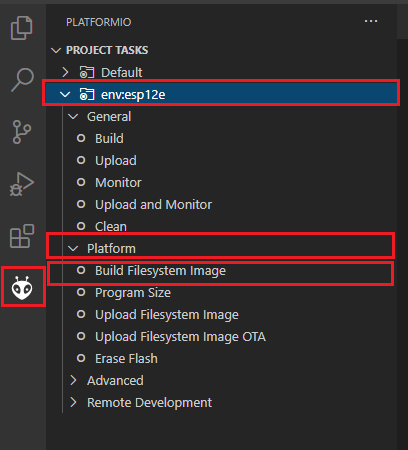Click the folder icon beside Default
The width and height of the screenshot is (408, 450).
pyautogui.click(x=87, y=72)
